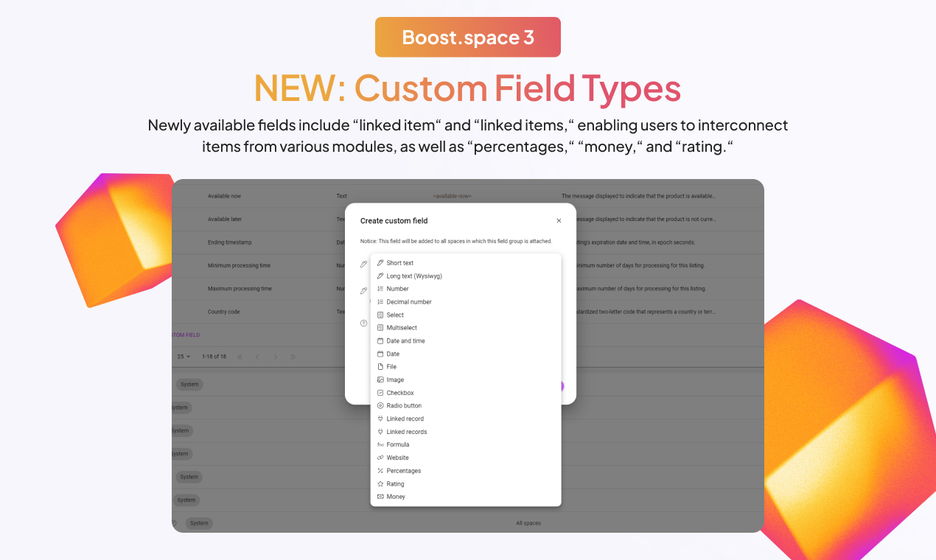936x560 pixels.
Task: Click the pencil icon beside Short text
Action: (380, 263)
